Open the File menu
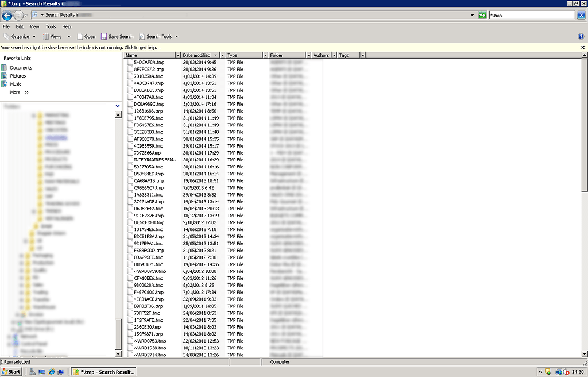Screen dimensions: 588x377 pos(6,26)
